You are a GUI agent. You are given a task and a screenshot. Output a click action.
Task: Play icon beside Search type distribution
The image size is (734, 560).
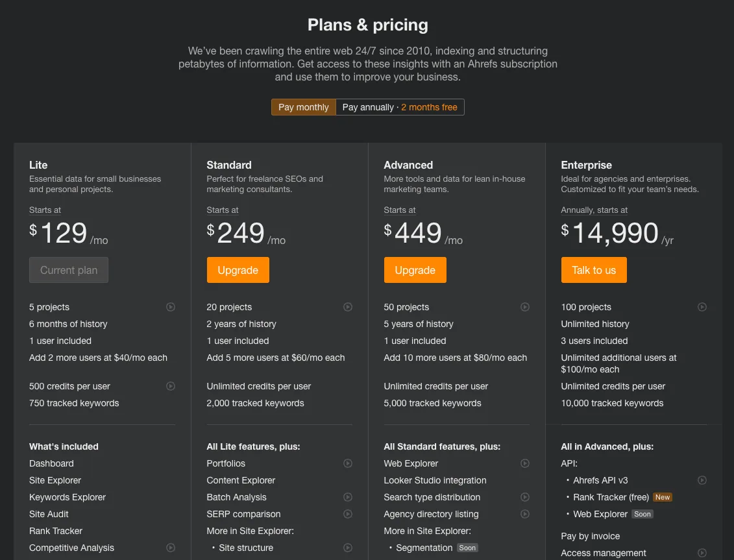coord(525,497)
